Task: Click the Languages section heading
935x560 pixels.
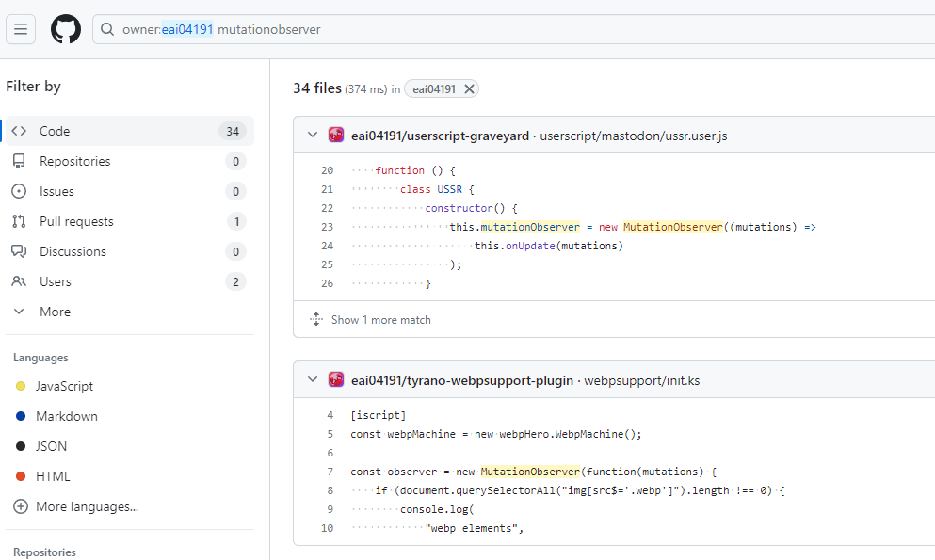Action: 40,358
